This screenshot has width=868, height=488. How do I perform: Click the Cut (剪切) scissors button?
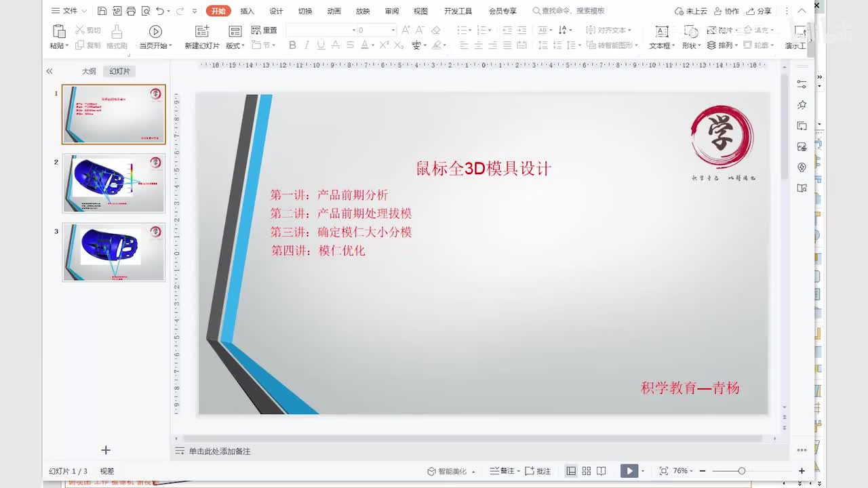(88, 30)
